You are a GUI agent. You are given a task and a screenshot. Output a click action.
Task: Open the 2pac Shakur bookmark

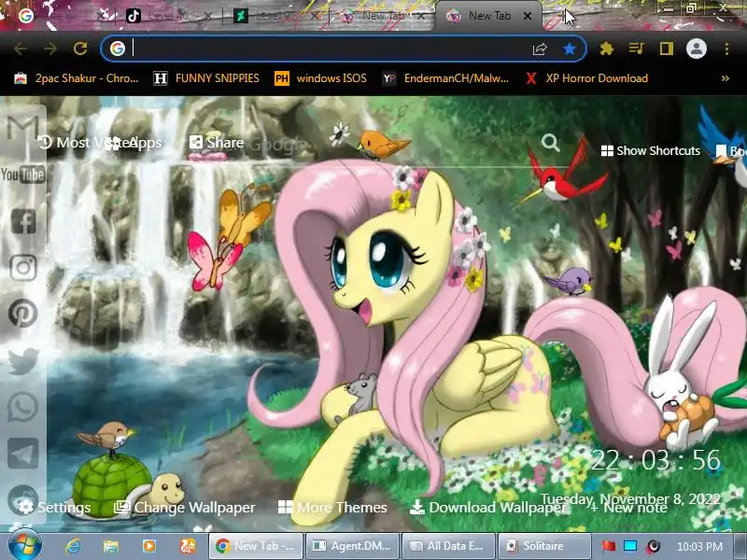coord(77,78)
